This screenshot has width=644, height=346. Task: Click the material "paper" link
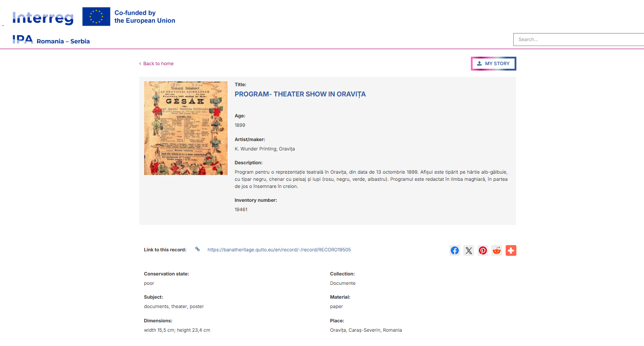(337, 306)
